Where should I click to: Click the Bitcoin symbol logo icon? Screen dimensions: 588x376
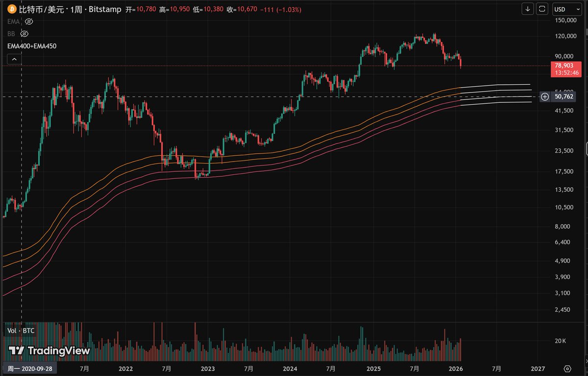tap(11, 9)
